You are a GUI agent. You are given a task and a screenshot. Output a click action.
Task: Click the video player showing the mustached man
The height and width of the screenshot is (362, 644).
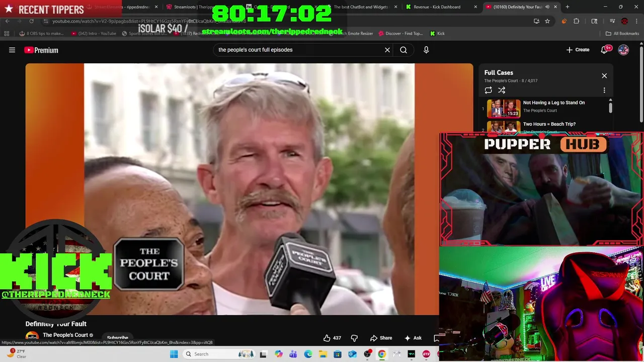(x=249, y=189)
